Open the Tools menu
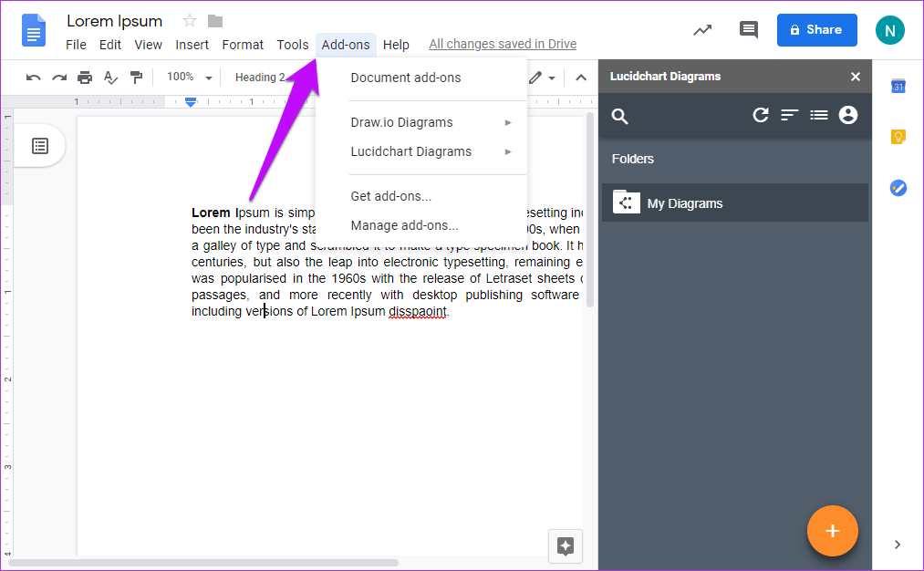924x571 pixels. coord(293,45)
